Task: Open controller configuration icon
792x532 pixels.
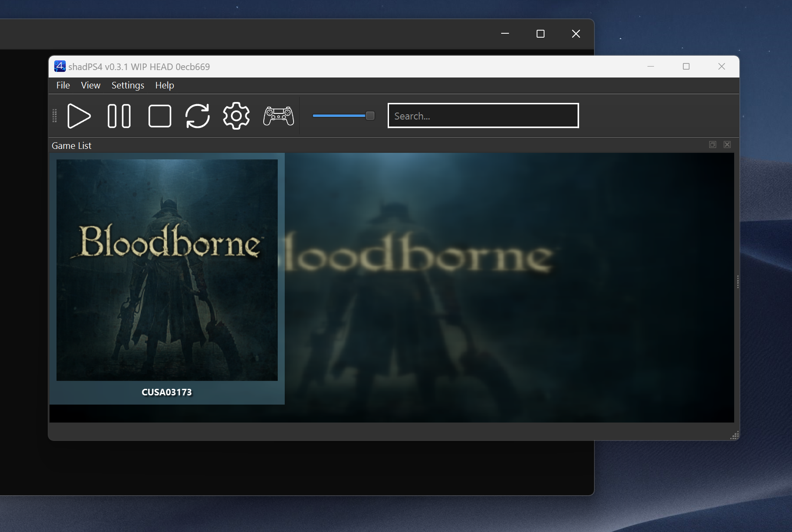Action: coord(279,116)
